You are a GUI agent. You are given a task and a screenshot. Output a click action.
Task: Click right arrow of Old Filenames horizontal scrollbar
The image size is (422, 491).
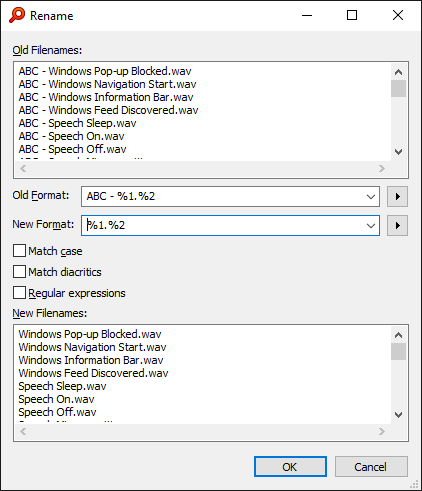coord(382,169)
